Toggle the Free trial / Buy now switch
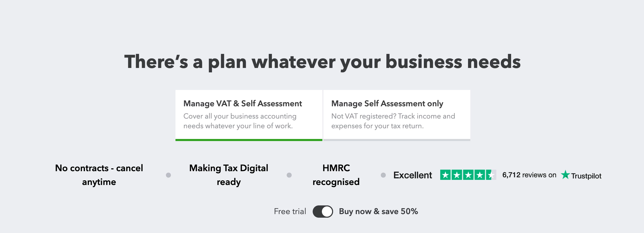 [323, 212]
